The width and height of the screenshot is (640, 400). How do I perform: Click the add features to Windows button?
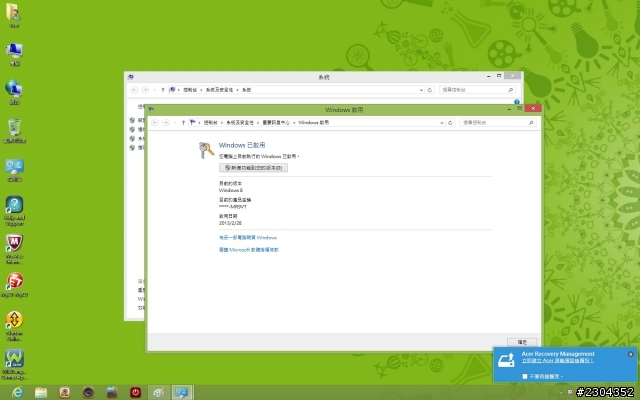pyautogui.click(x=253, y=168)
